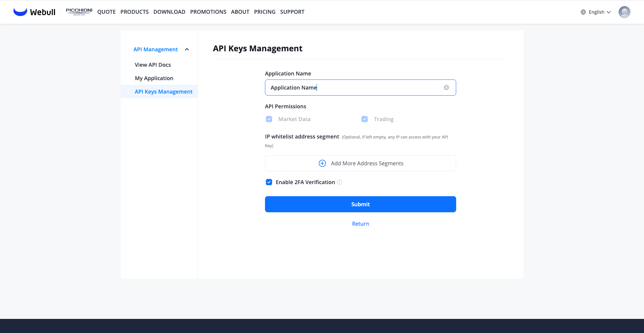
Task: Select API Keys Management in sidebar
Action: [159, 92]
